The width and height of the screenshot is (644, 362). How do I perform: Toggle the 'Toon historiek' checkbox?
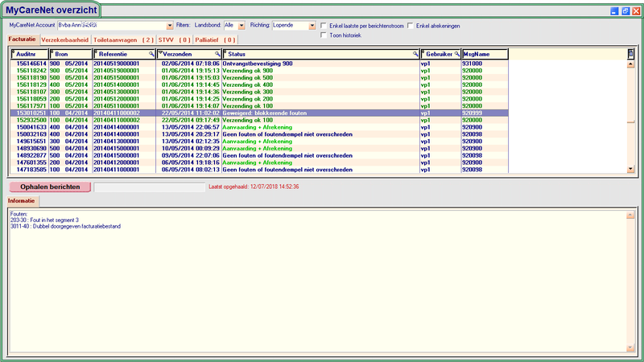pyautogui.click(x=324, y=35)
